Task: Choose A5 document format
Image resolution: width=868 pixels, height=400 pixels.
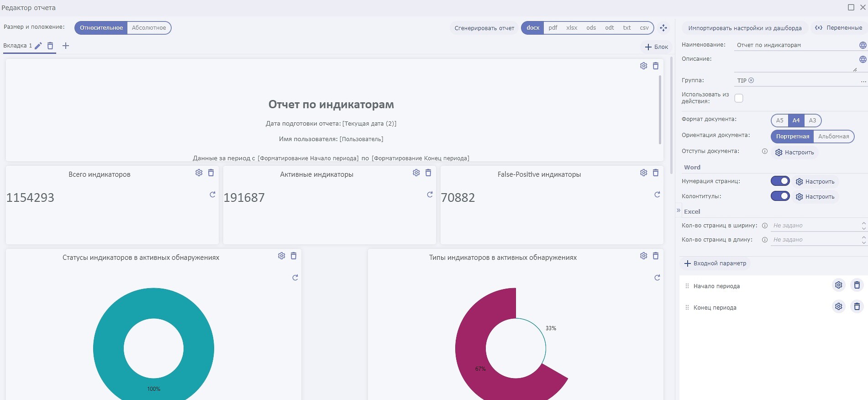Action: pos(780,121)
